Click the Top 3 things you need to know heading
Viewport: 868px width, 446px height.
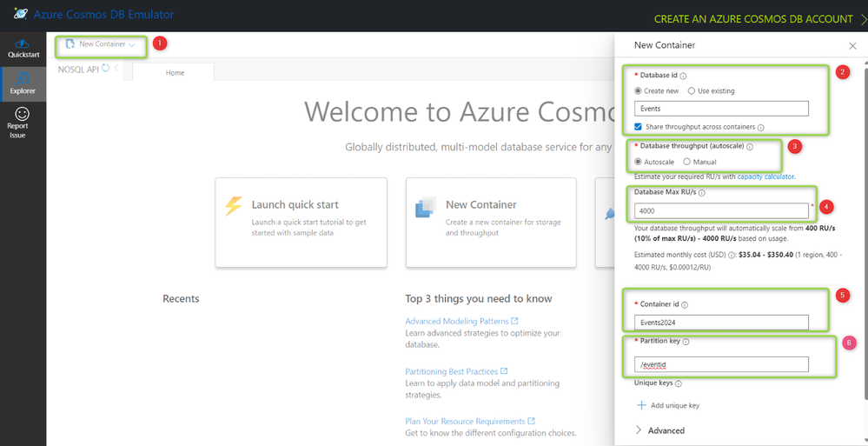pyautogui.click(x=478, y=298)
